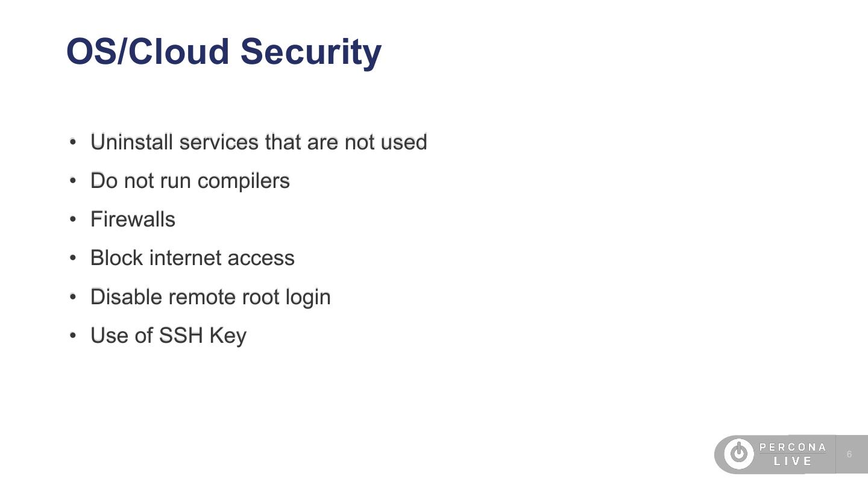Click the word Security in the title
This screenshot has height=488, width=868.
click(x=311, y=52)
